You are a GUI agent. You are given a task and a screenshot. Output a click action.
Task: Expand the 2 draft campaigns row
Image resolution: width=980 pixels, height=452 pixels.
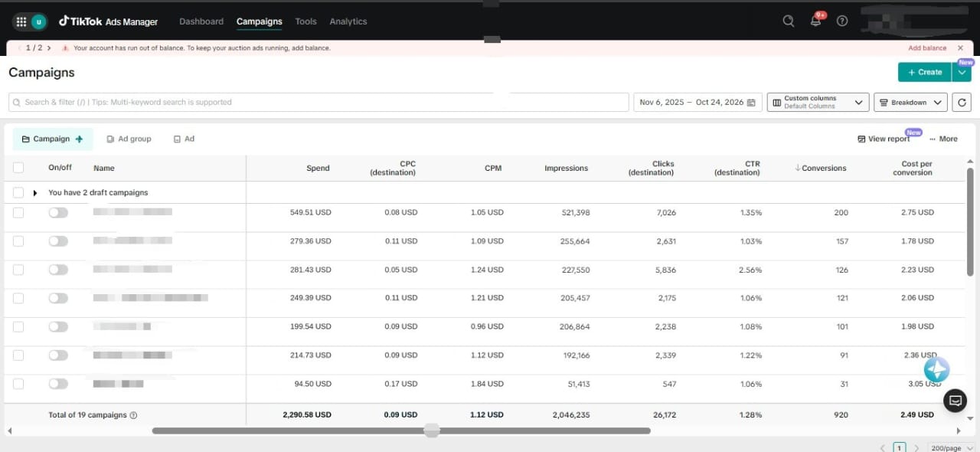35,193
